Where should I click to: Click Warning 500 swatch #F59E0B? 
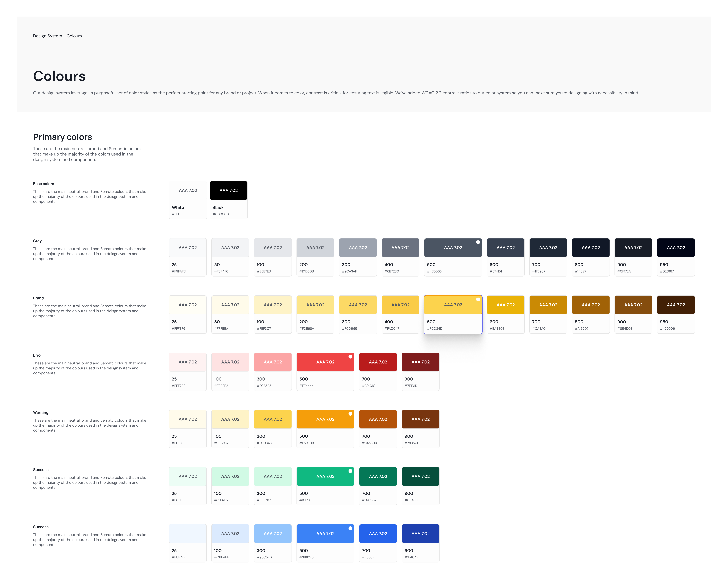325,429
